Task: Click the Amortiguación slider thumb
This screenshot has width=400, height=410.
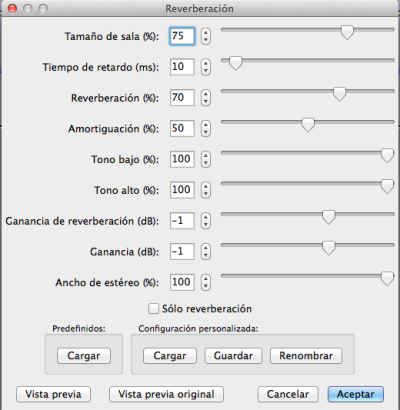Action: pyautogui.click(x=308, y=125)
